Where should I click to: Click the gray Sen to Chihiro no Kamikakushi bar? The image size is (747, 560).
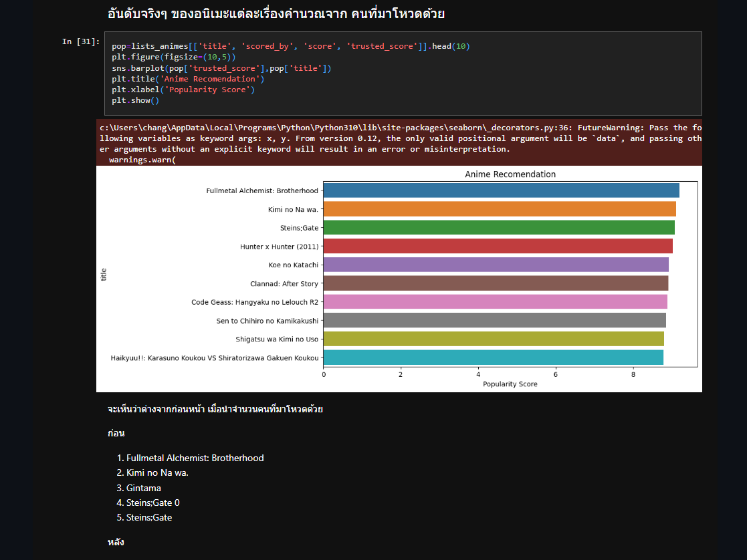point(494,321)
